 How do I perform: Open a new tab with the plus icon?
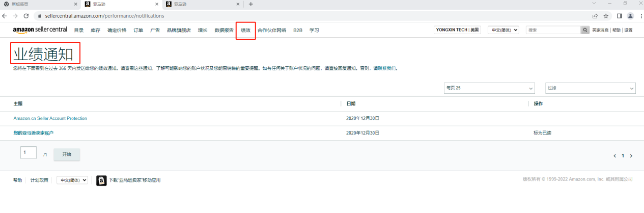click(x=250, y=4)
